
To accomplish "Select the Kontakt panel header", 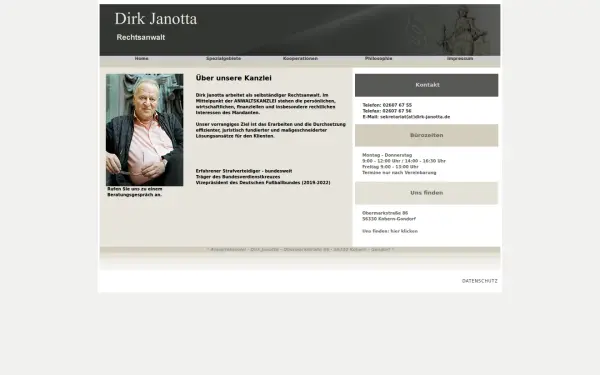I will pyautogui.click(x=427, y=85).
